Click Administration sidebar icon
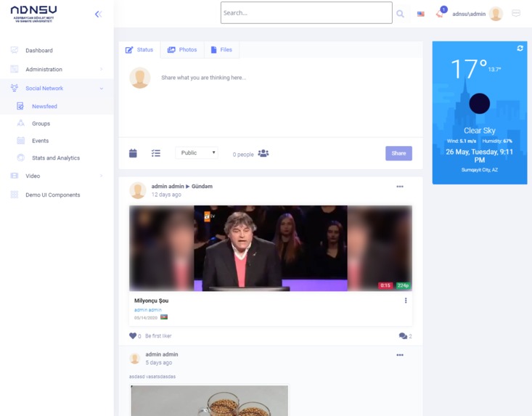The height and width of the screenshot is (416, 532). pyautogui.click(x=15, y=69)
